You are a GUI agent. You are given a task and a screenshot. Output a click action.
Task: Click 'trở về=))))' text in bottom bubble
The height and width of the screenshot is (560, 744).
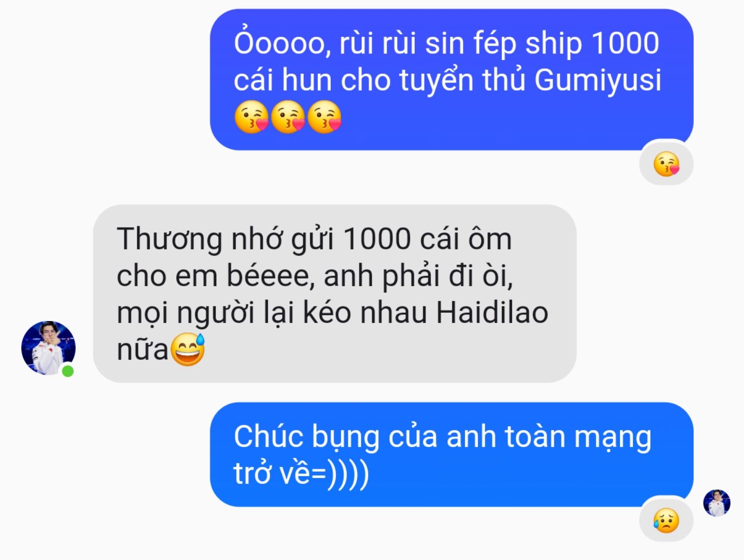[x=301, y=473]
